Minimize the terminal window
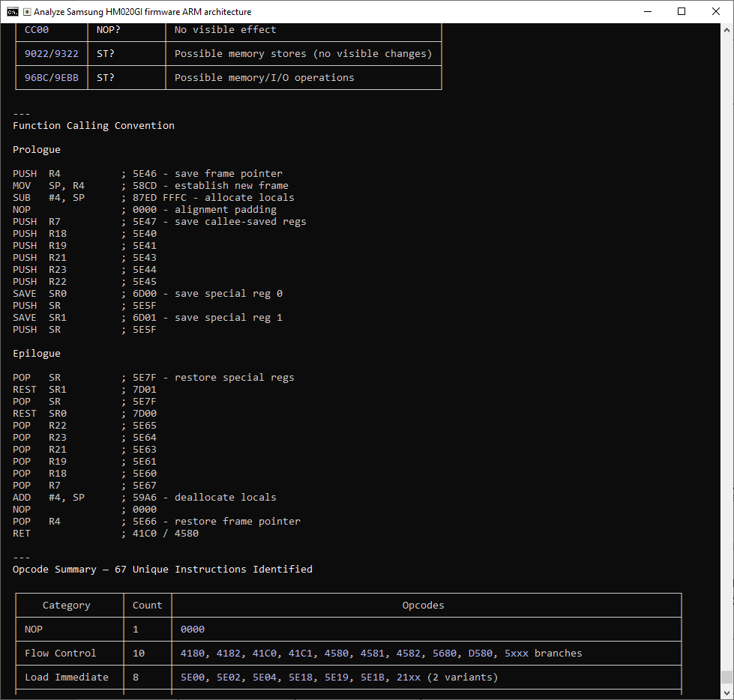734x700 pixels. [x=648, y=12]
